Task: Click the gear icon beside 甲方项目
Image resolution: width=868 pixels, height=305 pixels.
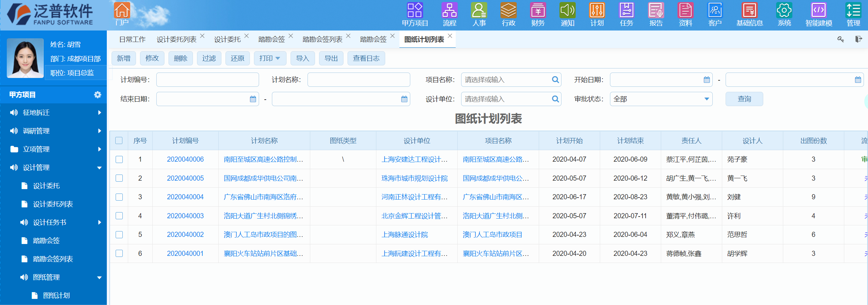Action: point(98,95)
